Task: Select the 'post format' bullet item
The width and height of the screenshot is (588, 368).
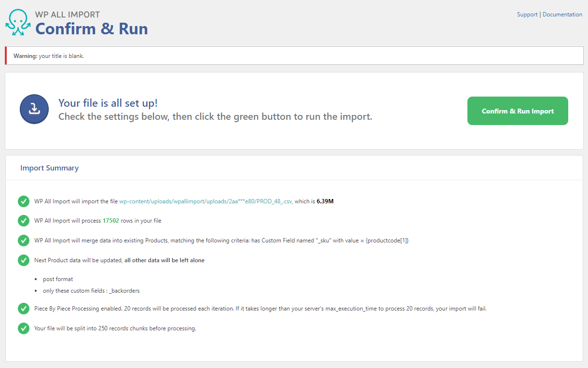Action: click(58, 279)
